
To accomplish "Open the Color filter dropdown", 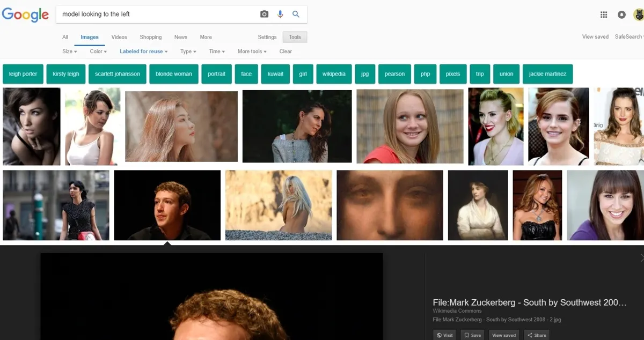I will pyautogui.click(x=98, y=51).
